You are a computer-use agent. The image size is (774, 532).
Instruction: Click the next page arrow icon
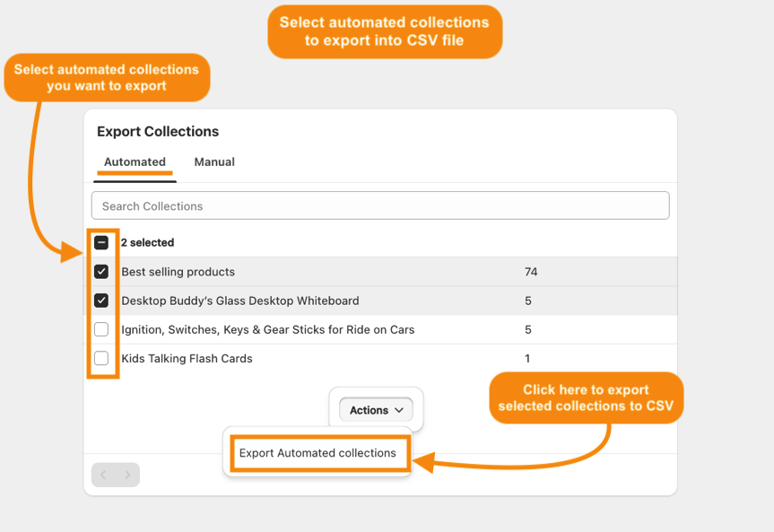click(127, 475)
